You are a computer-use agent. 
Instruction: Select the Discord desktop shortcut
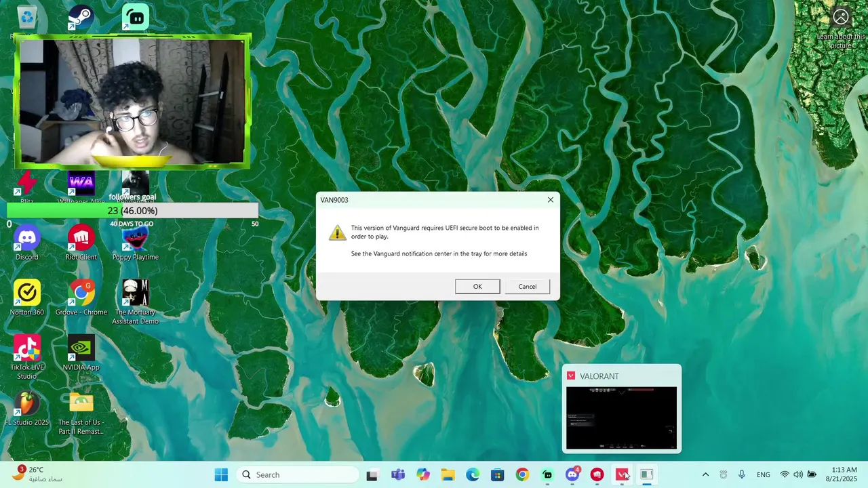pos(27,243)
